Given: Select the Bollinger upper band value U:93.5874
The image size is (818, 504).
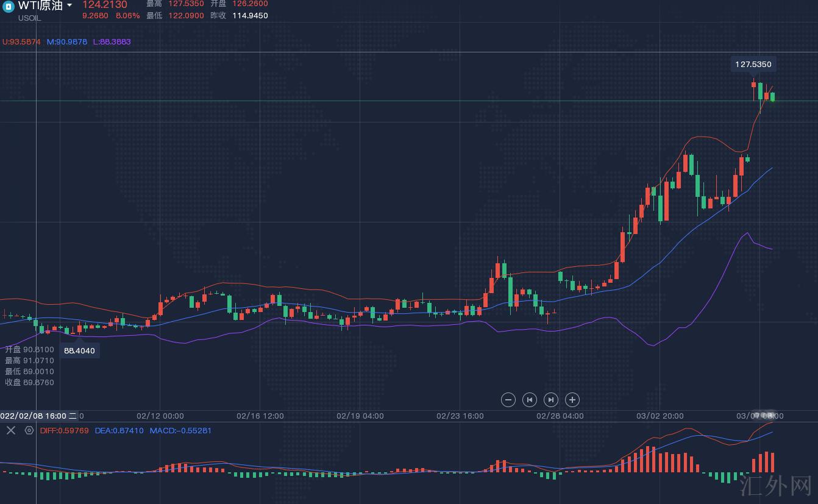Looking at the screenshot, I should (21, 41).
